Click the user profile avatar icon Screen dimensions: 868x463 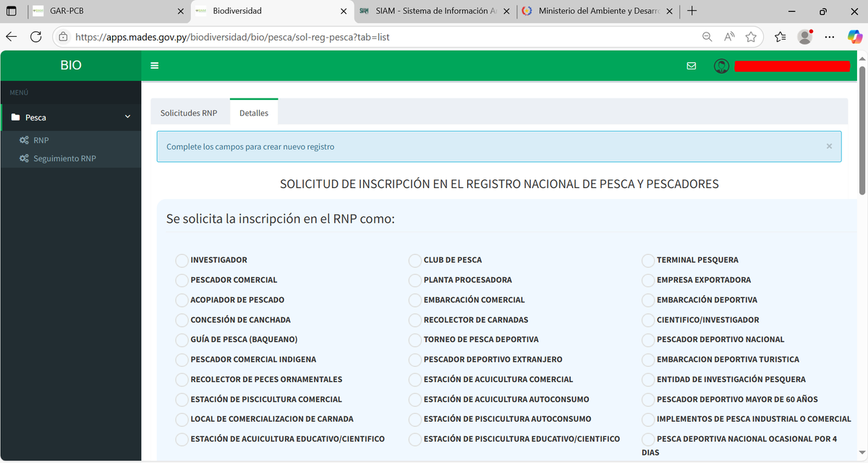click(721, 65)
